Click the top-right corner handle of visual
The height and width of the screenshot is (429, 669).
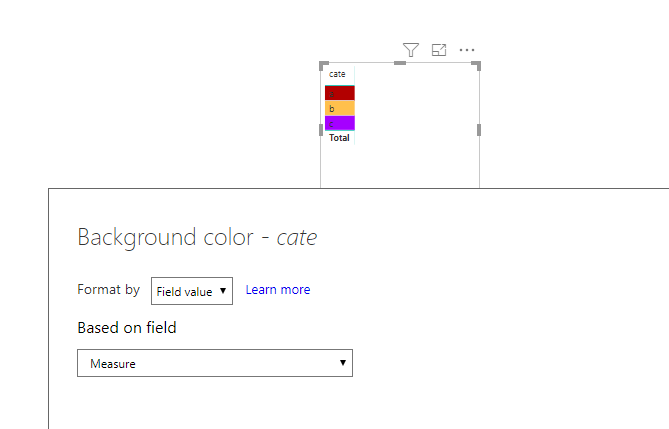coord(477,65)
